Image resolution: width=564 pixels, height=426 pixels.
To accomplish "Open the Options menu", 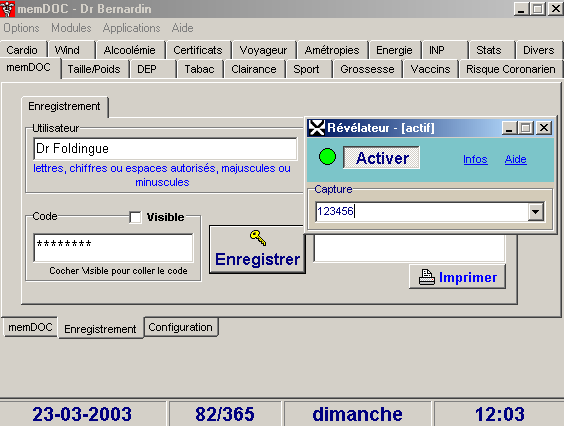I will (x=21, y=28).
